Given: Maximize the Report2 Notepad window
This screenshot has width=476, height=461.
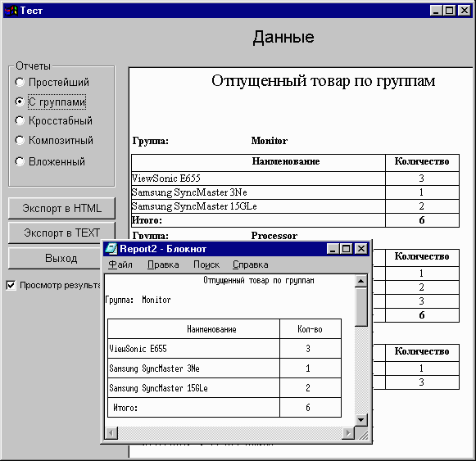Looking at the screenshot, I should tap(346, 249).
